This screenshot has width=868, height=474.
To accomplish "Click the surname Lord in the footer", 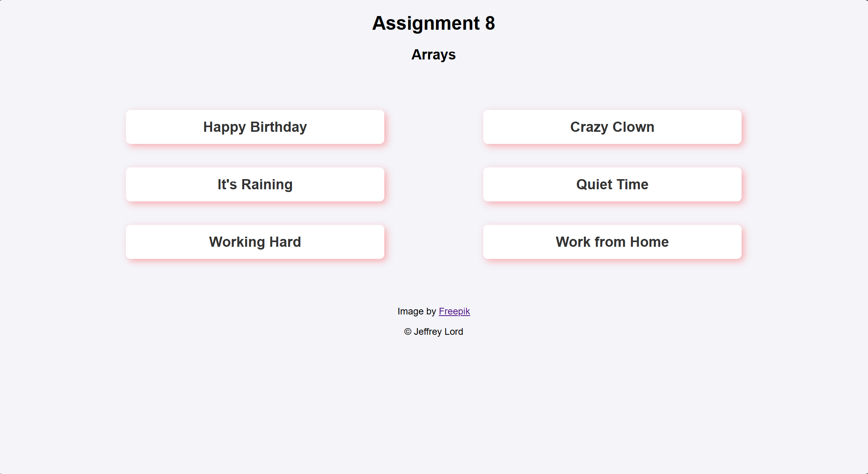I will click(x=454, y=332).
